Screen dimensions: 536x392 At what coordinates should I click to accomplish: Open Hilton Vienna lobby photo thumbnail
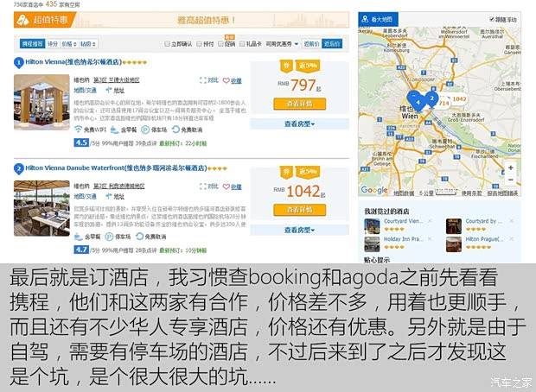[x=41, y=102]
